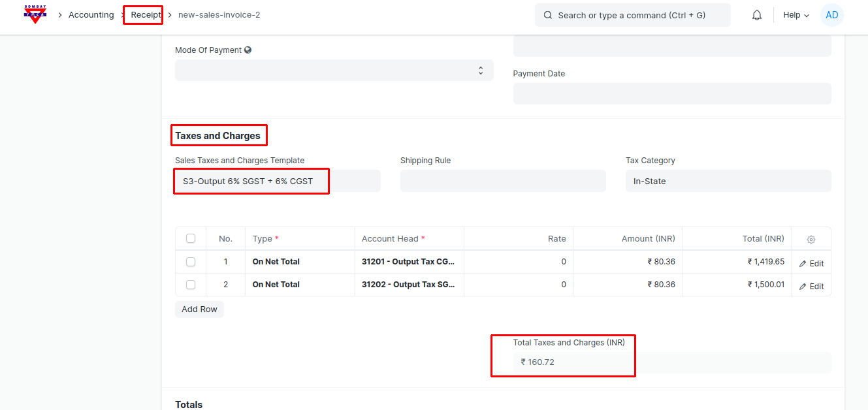This screenshot has width=868, height=410.
Task: Click the Bombay YMCA logo
Action: tap(35, 14)
